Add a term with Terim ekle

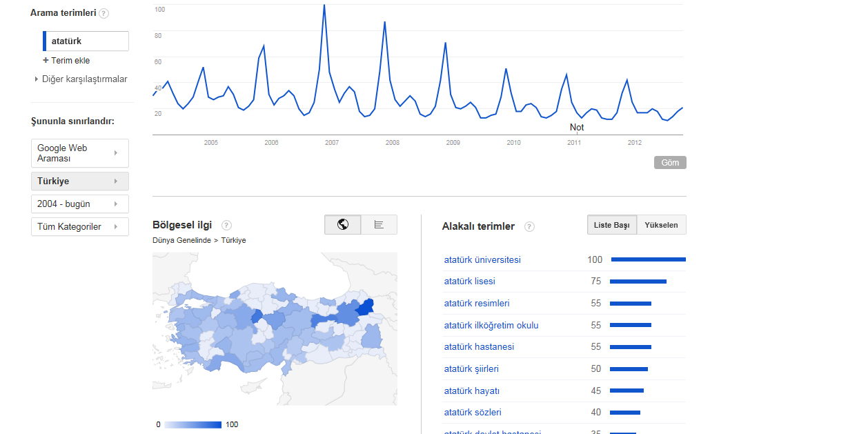66,61
